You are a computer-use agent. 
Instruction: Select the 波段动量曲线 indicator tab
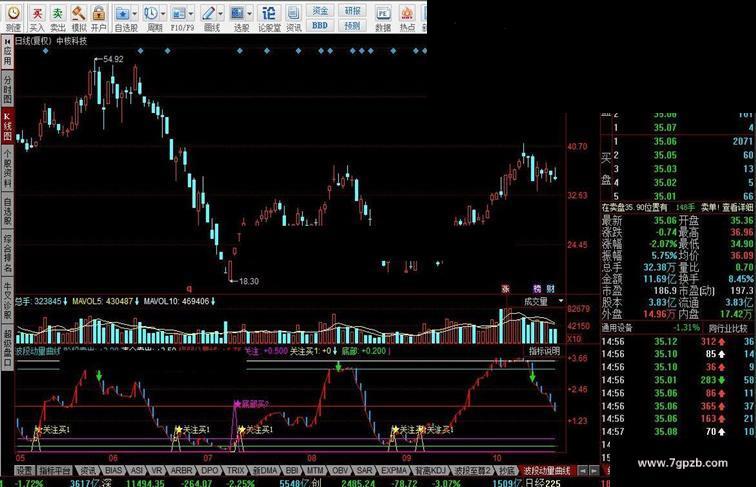coord(547,470)
